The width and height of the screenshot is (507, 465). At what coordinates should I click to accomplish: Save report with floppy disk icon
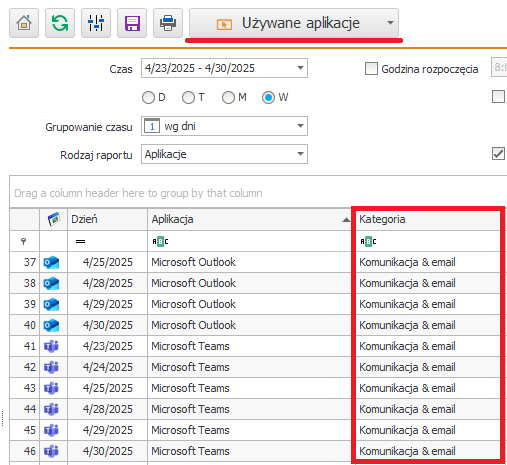(x=132, y=23)
